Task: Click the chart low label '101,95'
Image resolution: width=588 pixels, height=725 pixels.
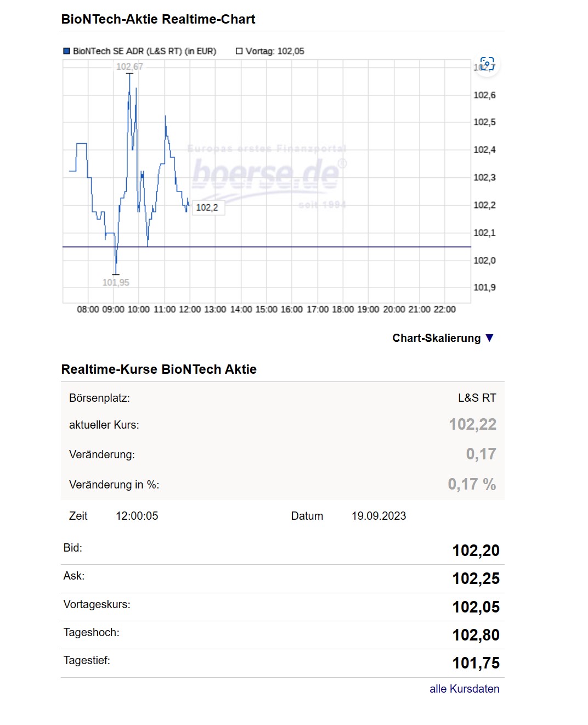Action: 116,282
